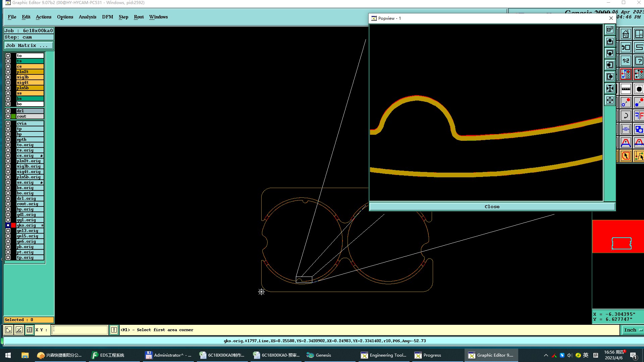
Task: Click the angle snap mode icon
Action: (19, 330)
